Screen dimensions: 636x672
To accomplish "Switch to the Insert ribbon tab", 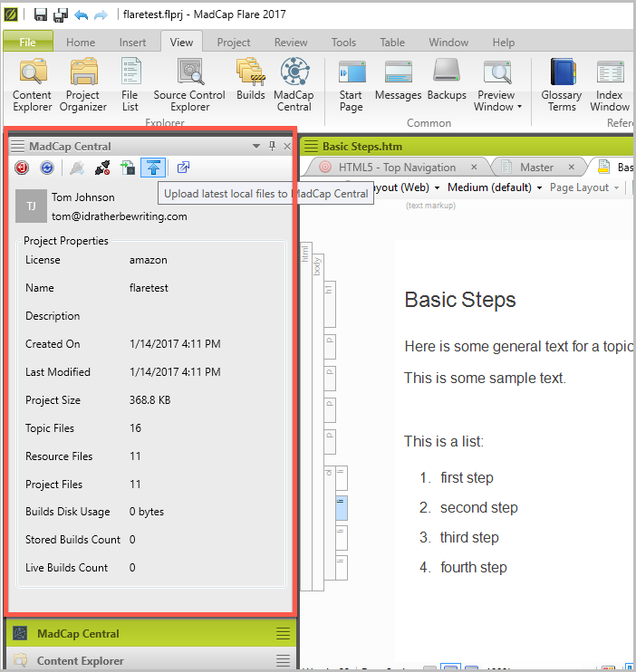I will coord(132,43).
